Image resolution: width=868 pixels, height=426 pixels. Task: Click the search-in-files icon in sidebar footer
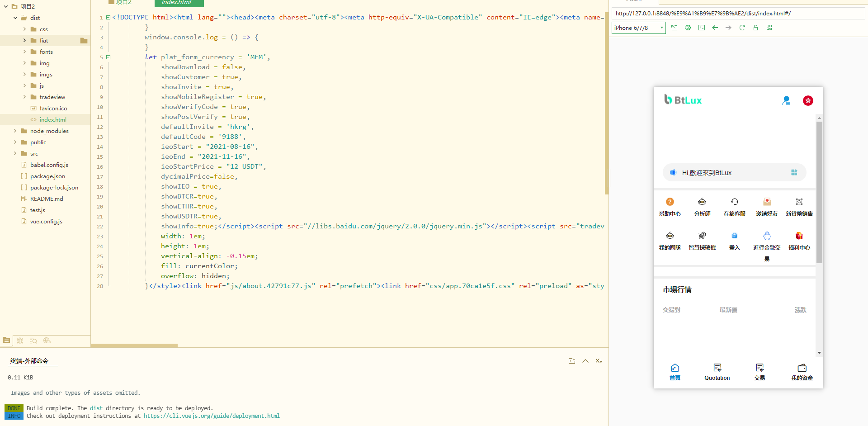click(33, 341)
